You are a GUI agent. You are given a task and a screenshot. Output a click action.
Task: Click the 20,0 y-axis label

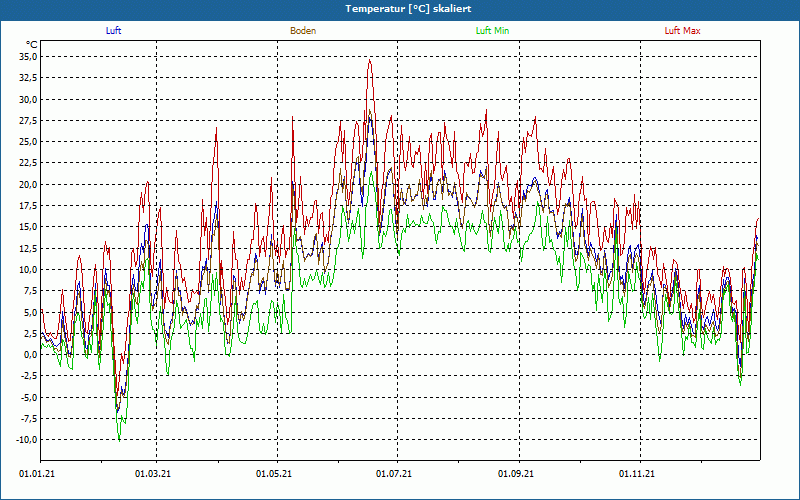pos(28,184)
